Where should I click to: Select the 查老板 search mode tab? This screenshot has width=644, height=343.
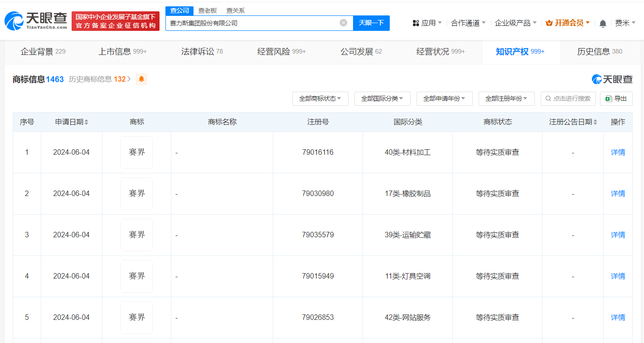[x=208, y=10]
